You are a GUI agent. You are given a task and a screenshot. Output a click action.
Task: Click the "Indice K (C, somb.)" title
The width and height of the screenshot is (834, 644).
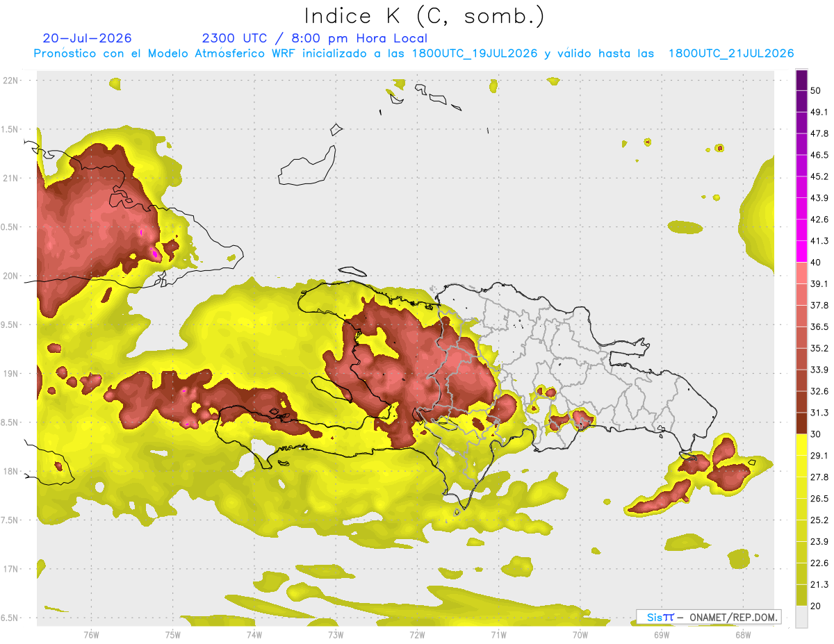click(425, 16)
